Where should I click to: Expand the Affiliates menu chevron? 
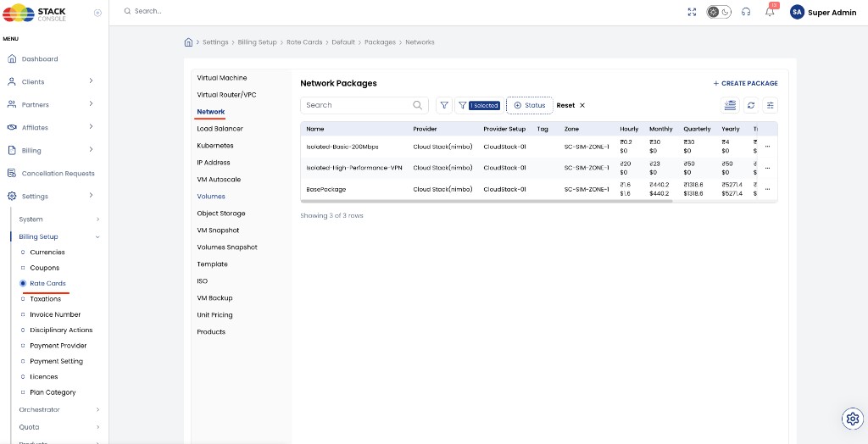(91, 127)
